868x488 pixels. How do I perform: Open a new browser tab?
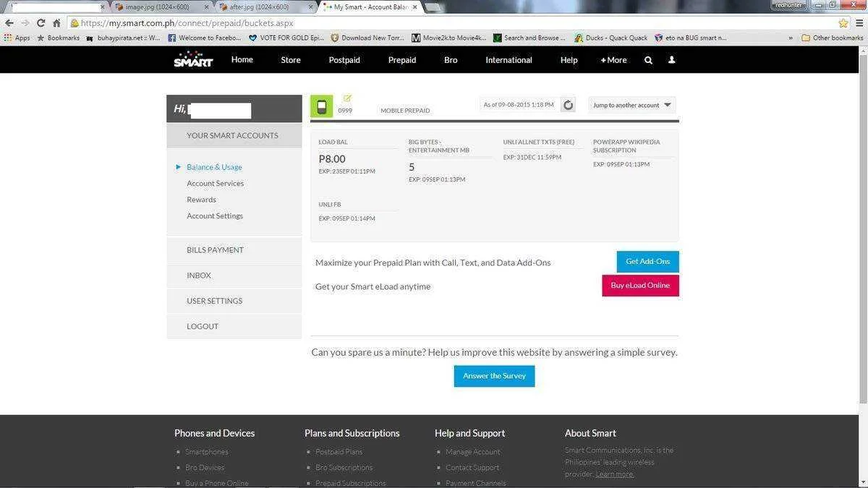point(433,7)
